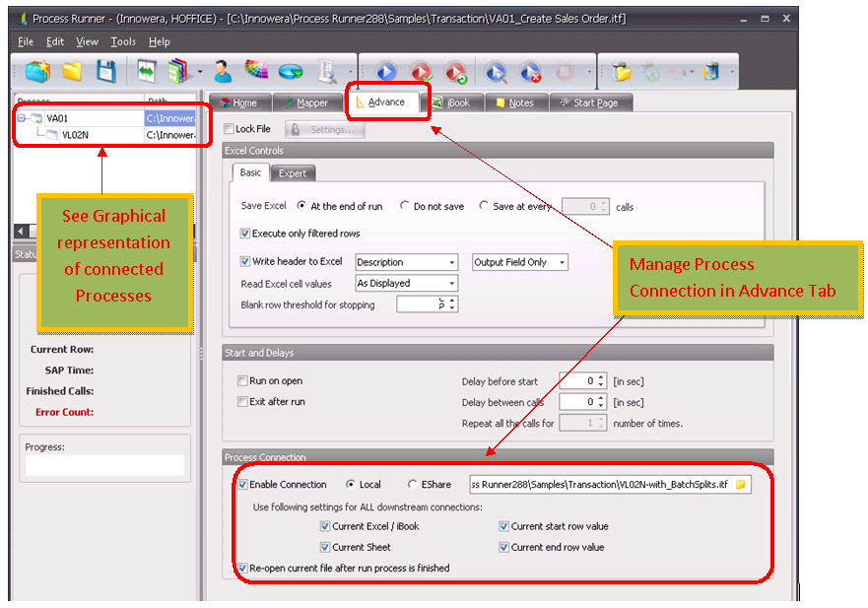Click the open folder toolbar icon
The width and height of the screenshot is (868, 608).
click(72, 71)
